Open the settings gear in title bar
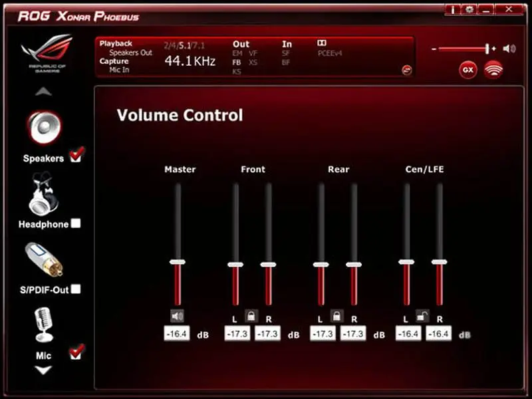The height and width of the screenshot is (399, 532). pos(469,9)
